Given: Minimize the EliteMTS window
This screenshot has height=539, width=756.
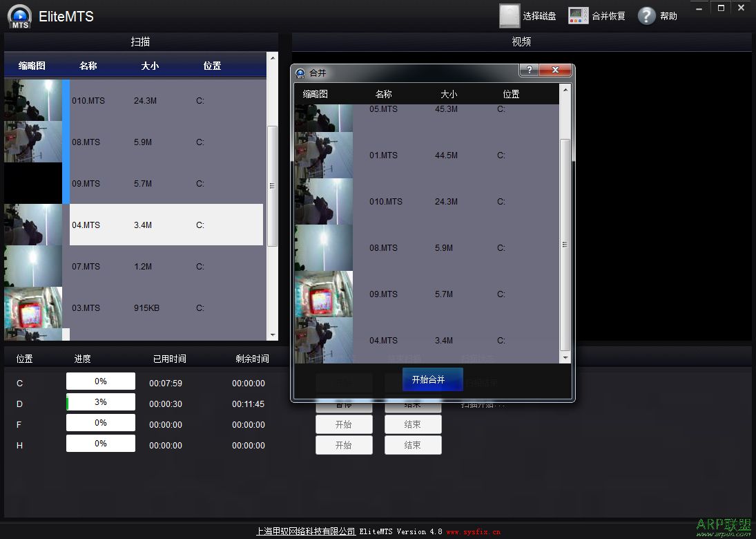Looking at the screenshot, I should tap(699, 8).
